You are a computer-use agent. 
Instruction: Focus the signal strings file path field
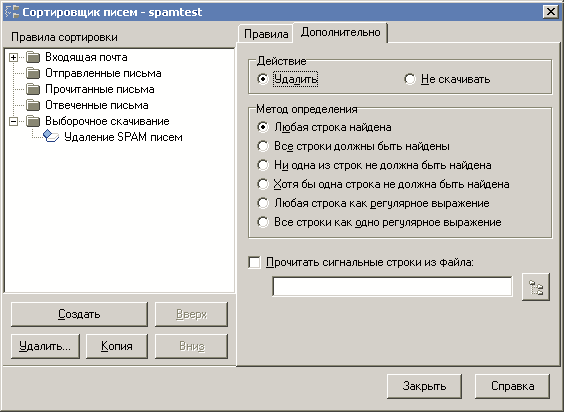tap(392, 287)
